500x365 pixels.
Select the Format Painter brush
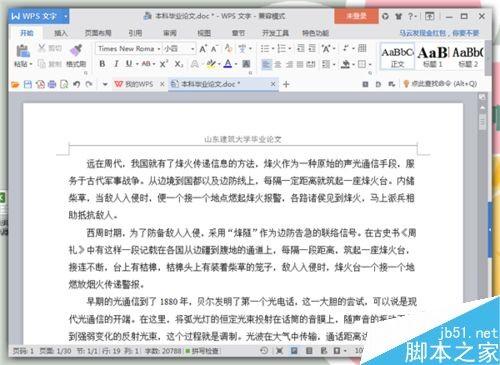[x=76, y=50]
